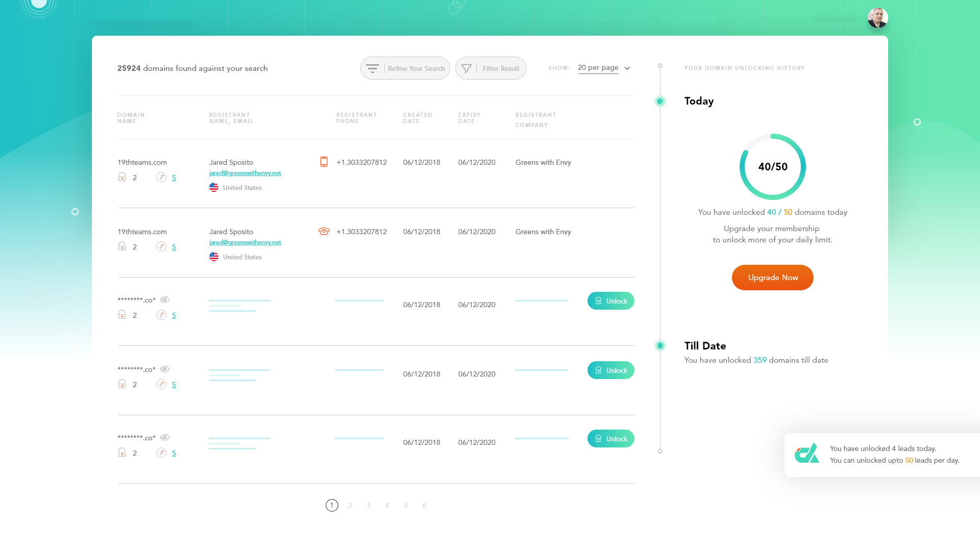Toggle the hidden-eye icon on first masked domain

(x=164, y=299)
